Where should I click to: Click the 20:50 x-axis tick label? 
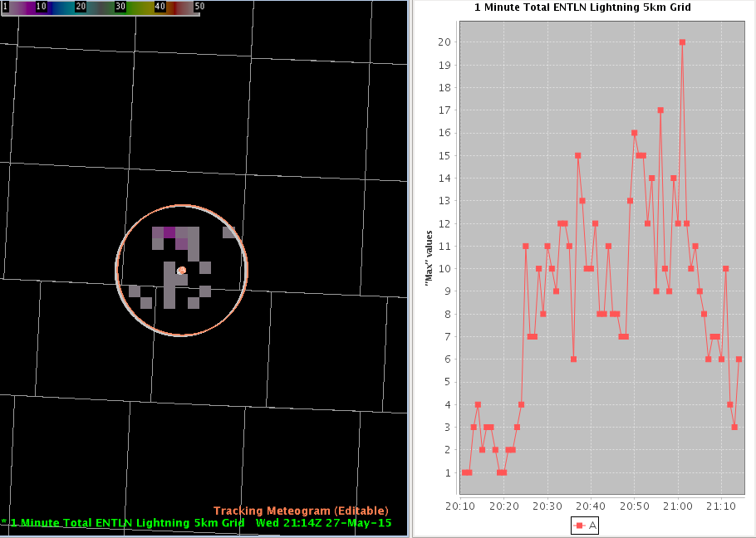[x=635, y=506]
